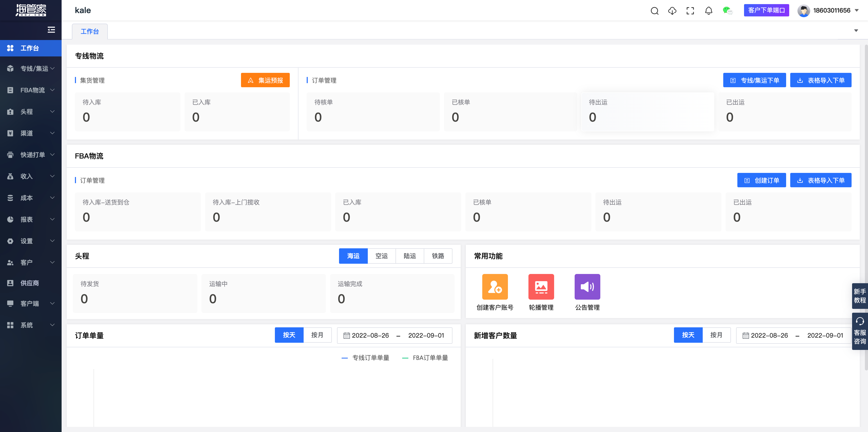
Task: Switch 新增客户数量 chart to 按天
Action: 688,335
